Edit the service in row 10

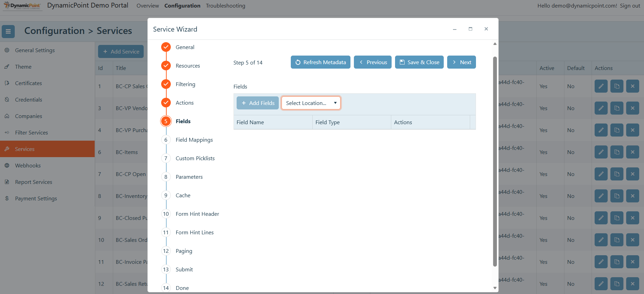pyautogui.click(x=601, y=240)
